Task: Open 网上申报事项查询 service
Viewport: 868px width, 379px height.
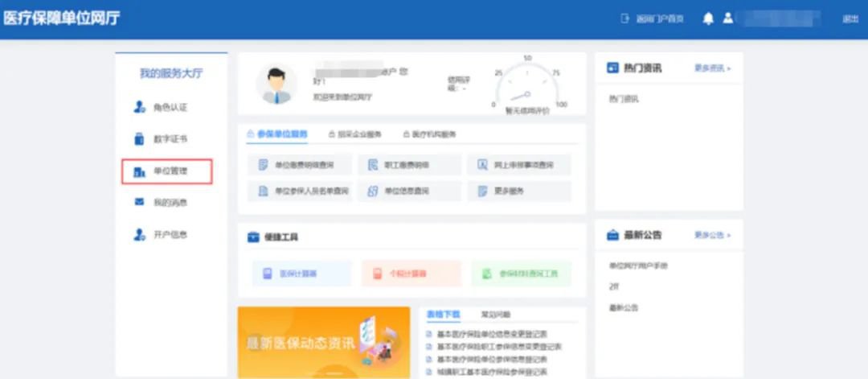Action: [518, 165]
